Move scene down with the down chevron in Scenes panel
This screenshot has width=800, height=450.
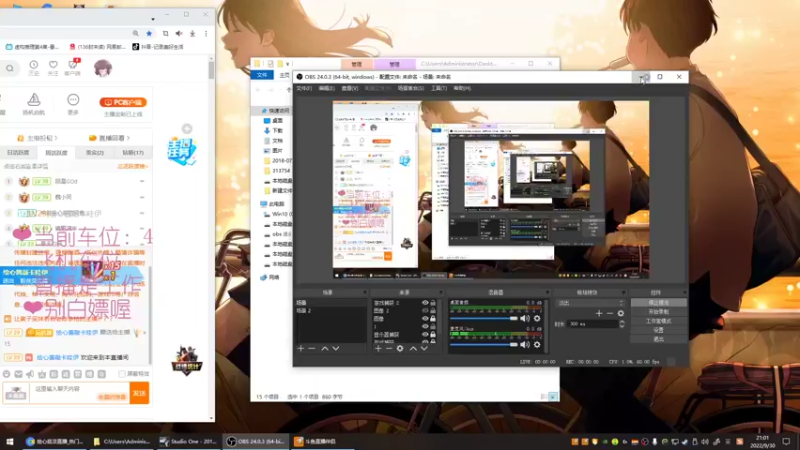click(336, 348)
